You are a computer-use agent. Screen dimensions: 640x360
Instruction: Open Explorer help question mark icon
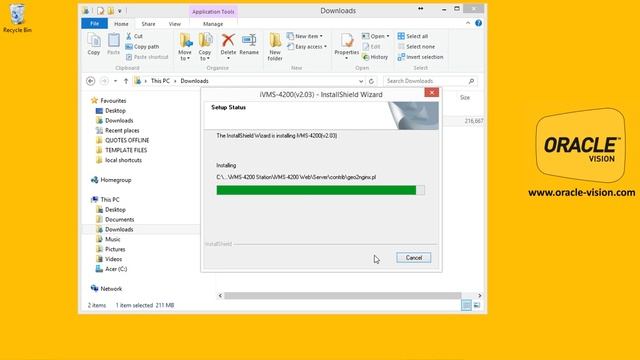click(x=478, y=23)
